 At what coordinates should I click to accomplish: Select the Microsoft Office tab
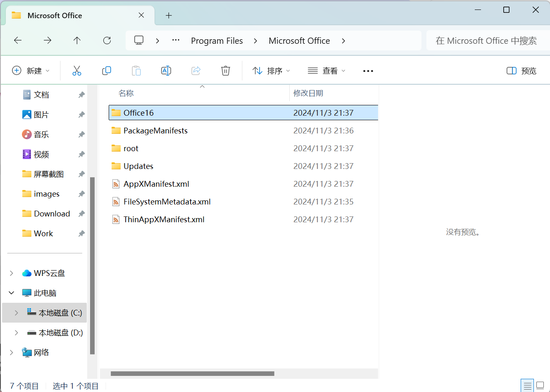(x=80, y=16)
